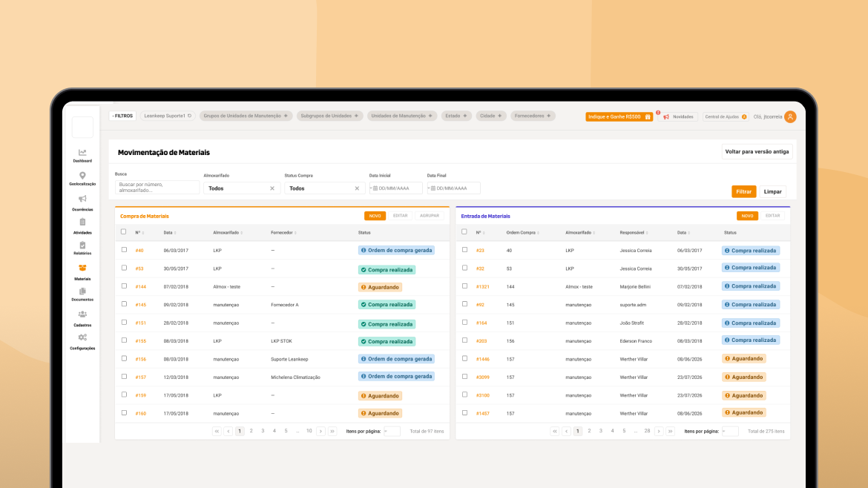
Task: Select all rows in Entrada de Materiais
Action: 464,232
